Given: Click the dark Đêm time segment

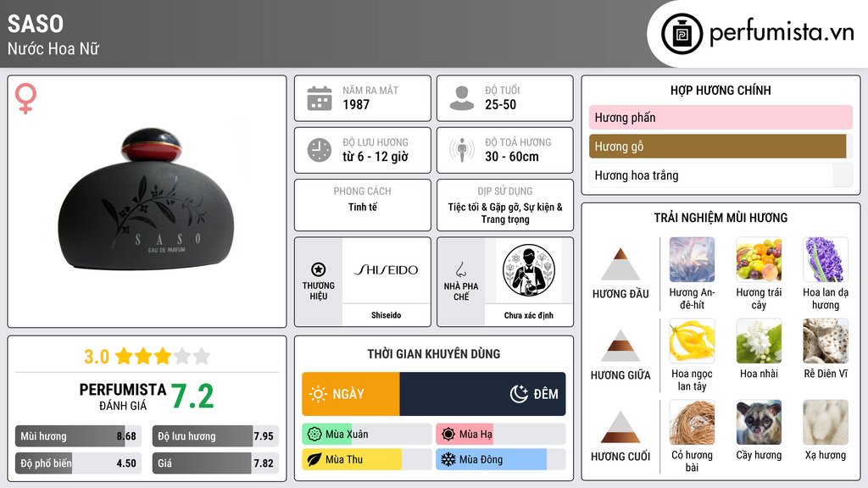Looking at the screenshot, I should pos(482,394).
